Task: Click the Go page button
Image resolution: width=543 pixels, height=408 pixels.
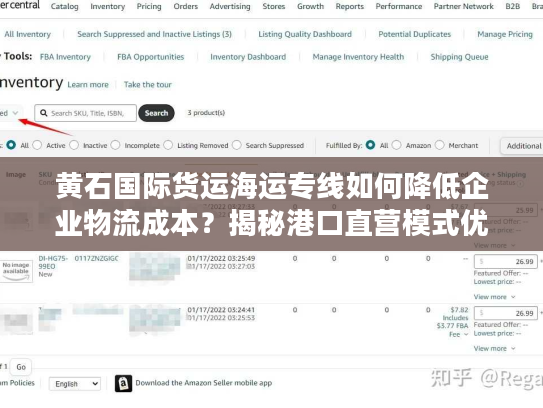Action: [21, 367]
